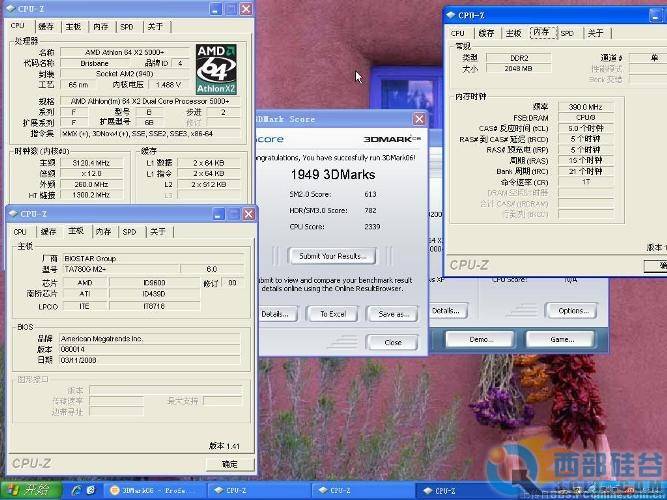The height and width of the screenshot is (500, 667).
Task: Select CPU tab in the processor CPU-Z window
Action: (18, 26)
